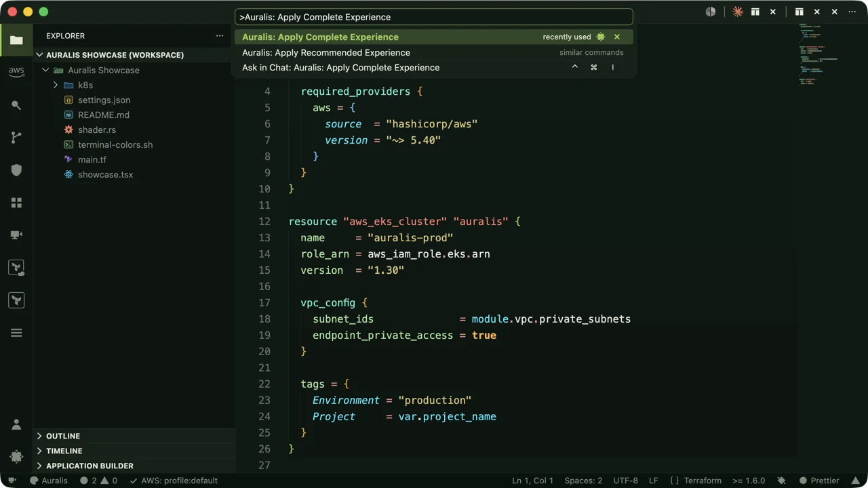Screen dimensions: 868x488
Task: Open the Extensions squares icon
Action: [16, 203]
